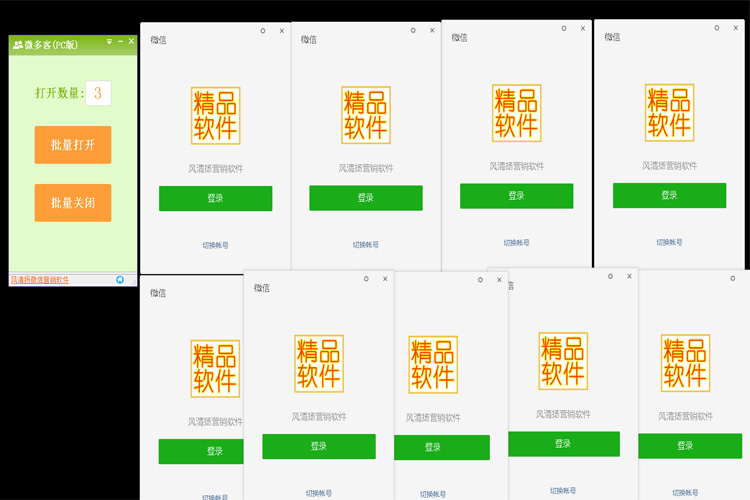Viewport: 750px width, 500px height.
Task: Click the 批量关闭 orange button
Action: point(73,203)
